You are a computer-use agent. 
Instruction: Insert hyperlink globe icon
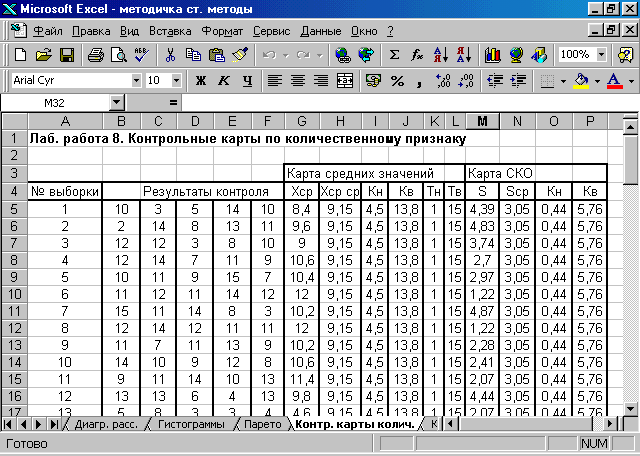(343, 54)
